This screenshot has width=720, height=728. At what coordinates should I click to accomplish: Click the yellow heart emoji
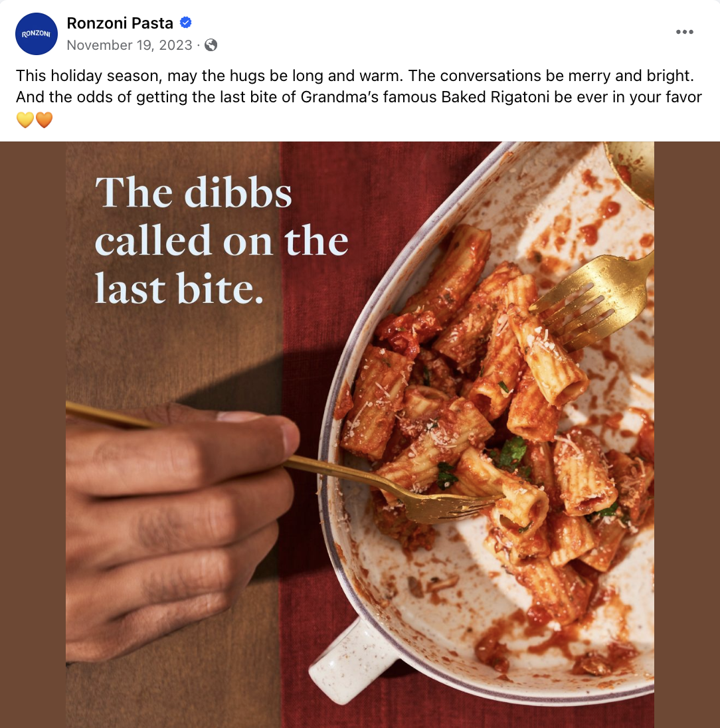[x=25, y=120]
